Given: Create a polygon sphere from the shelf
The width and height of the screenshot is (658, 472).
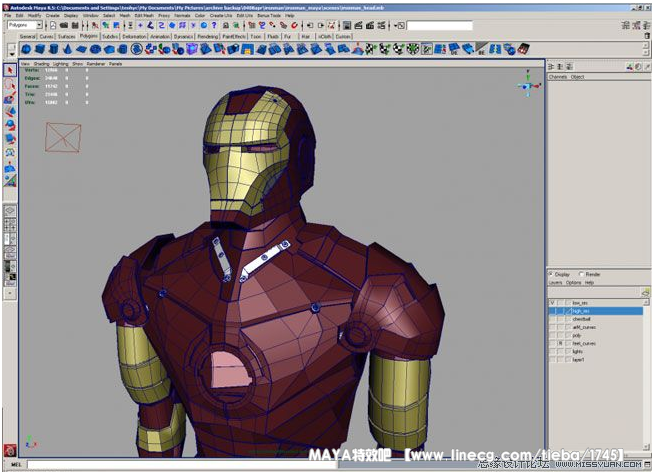Looking at the screenshot, I should pyautogui.click(x=26, y=50).
